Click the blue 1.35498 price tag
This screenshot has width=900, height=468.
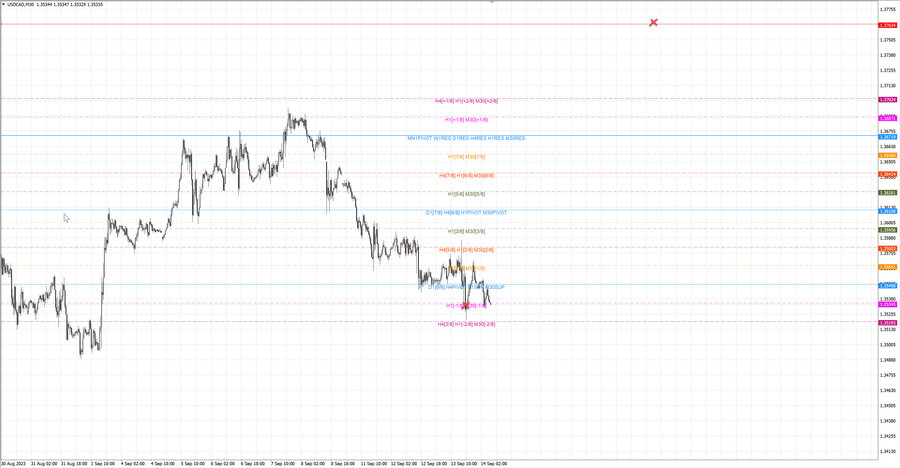click(888, 285)
